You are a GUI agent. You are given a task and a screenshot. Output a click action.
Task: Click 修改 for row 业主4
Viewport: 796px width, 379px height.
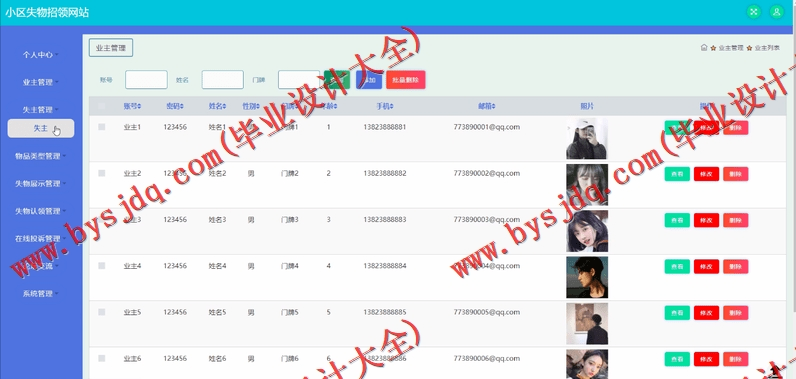[x=707, y=266]
